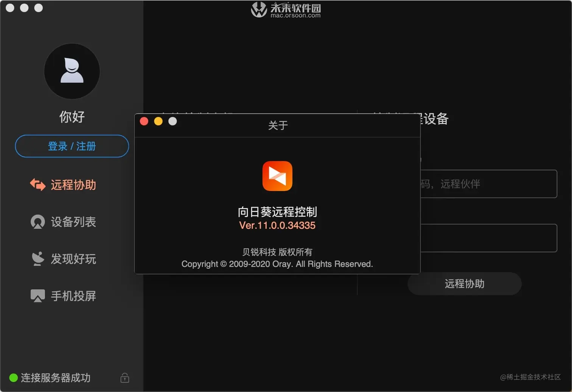Click the 发现好玩 satellite dish icon

click(37, 259)
